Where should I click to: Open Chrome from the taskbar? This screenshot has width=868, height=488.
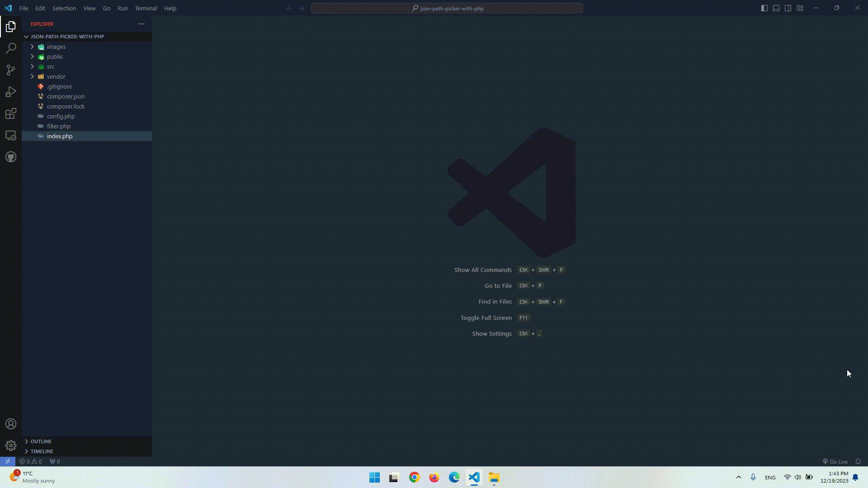[x=414, y=478]
